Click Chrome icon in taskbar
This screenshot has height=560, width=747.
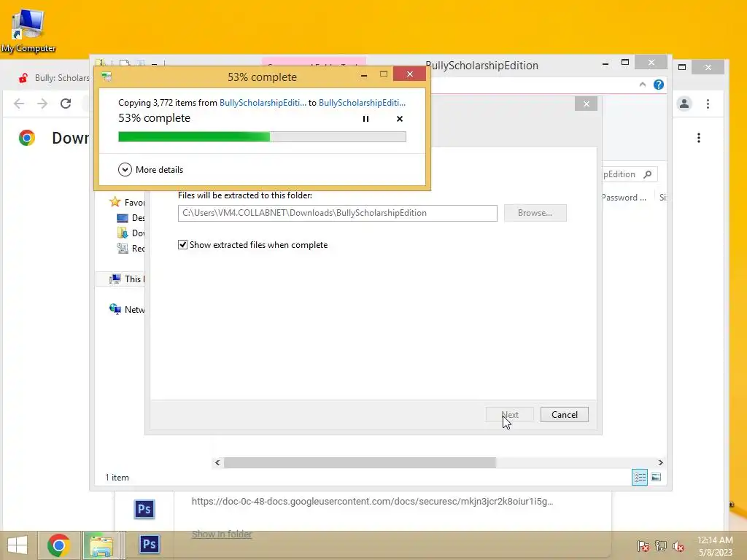pos(58,545)
